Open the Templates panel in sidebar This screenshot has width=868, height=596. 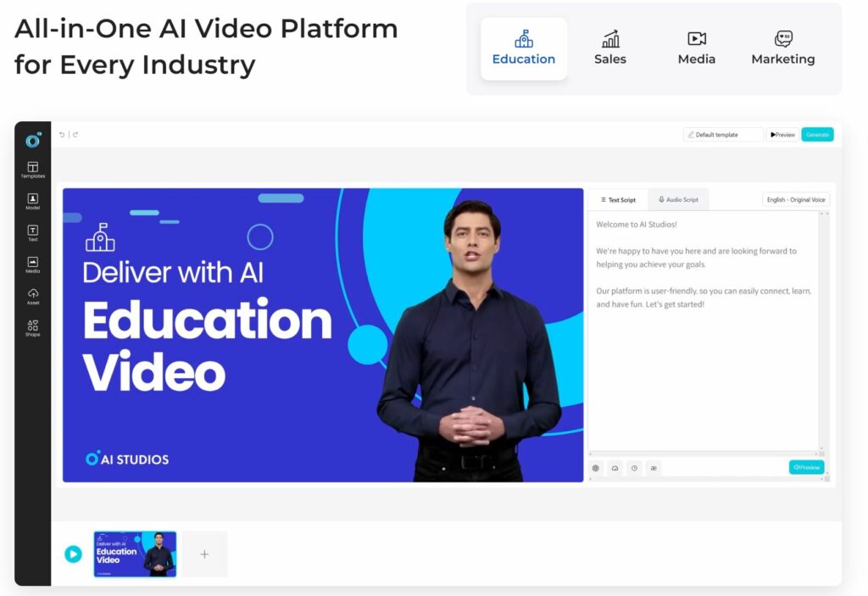click(x=33, y=170)
